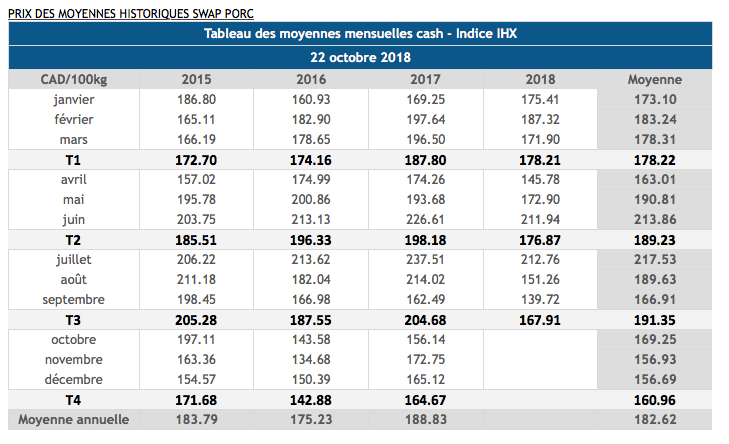Click the juin row label
Image resolution: width=729 pixels, height=444 pixels.
74,219
